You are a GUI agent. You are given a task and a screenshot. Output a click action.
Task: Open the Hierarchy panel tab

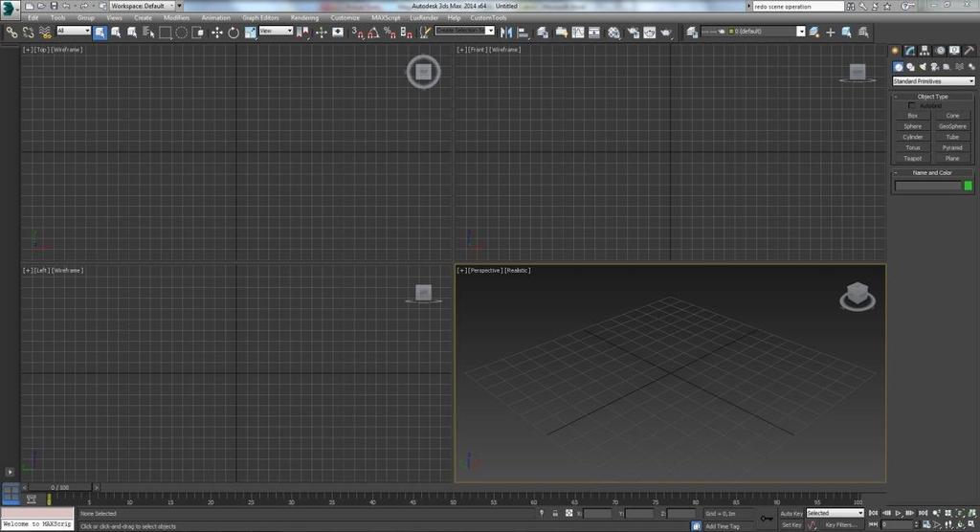click(925, 51)
